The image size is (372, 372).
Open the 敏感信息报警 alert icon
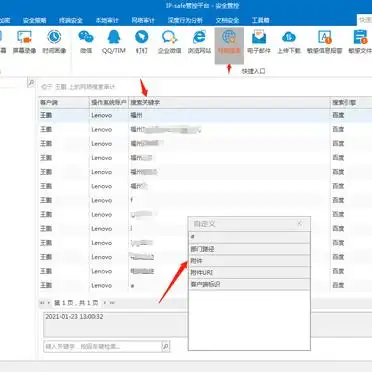[324, 42]
